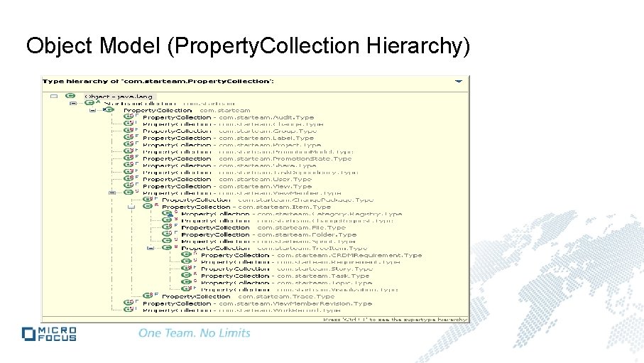Collapse the Object - java.lang root node
The image size is (644, 363).
pos(54,96)
